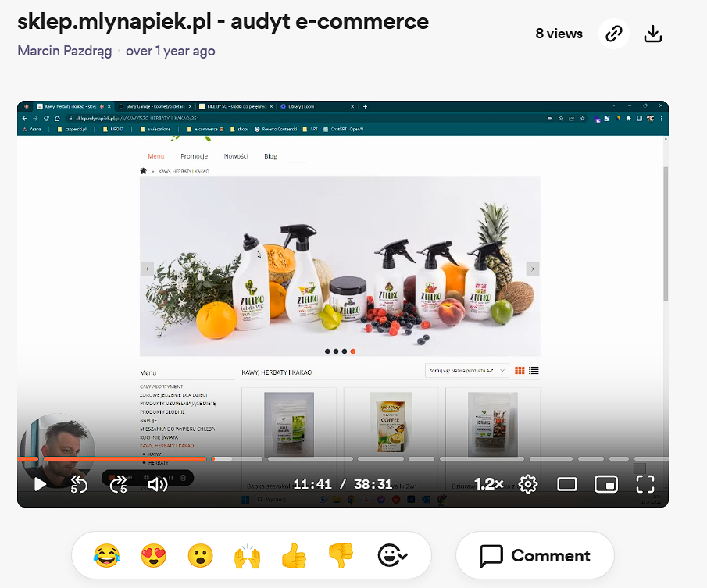Open the Promocje menu item

[x=194, y=156]
